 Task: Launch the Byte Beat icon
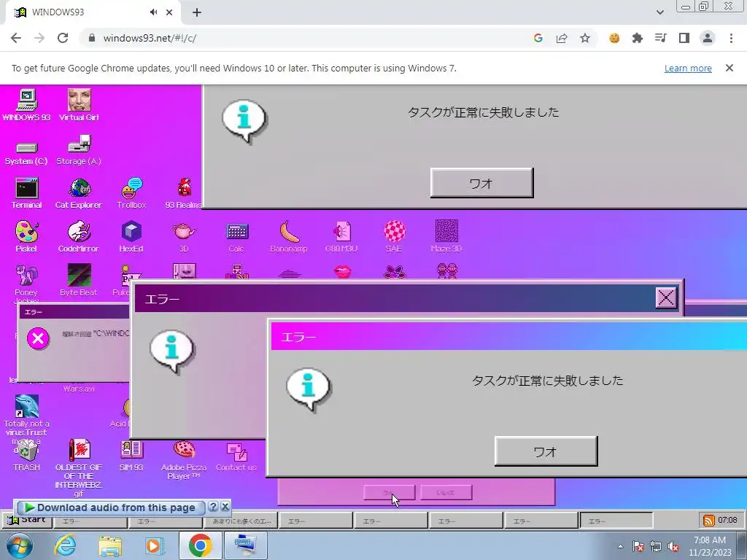coord(79,281)
